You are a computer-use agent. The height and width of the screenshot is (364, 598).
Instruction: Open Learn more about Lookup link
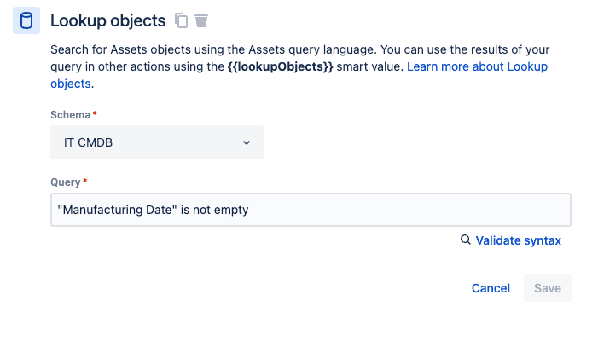tap(477, 66)
